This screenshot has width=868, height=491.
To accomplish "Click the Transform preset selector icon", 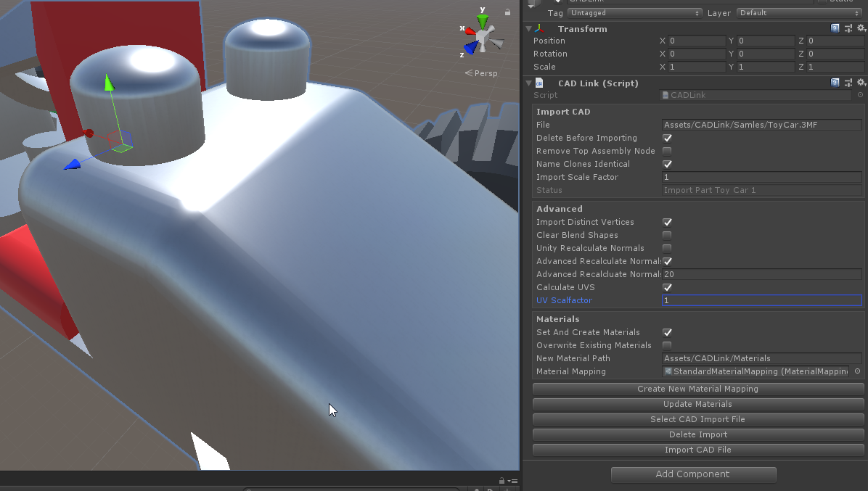I will coord(848,28).
